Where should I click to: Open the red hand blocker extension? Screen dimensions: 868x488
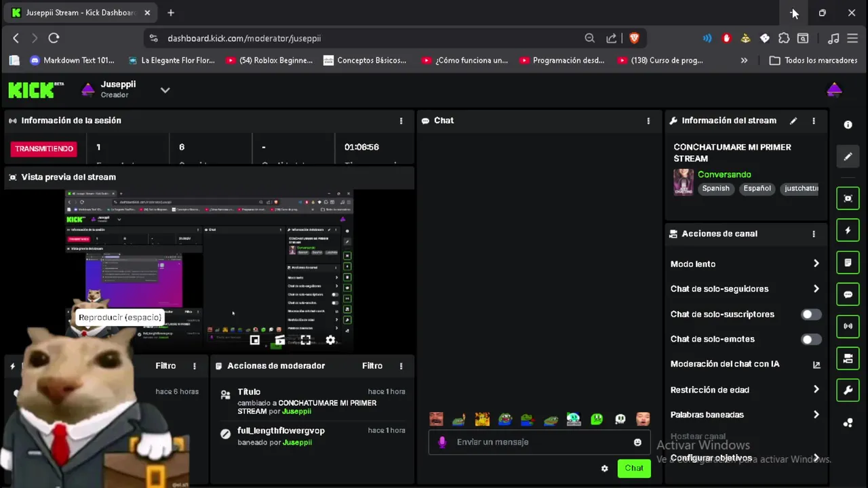[726, 39]
